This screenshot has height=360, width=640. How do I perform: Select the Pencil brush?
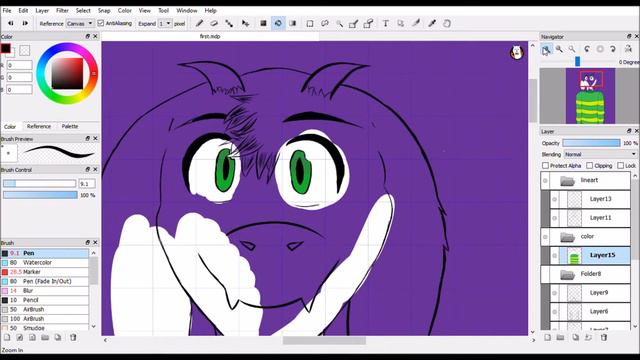(x=44, y=300)
